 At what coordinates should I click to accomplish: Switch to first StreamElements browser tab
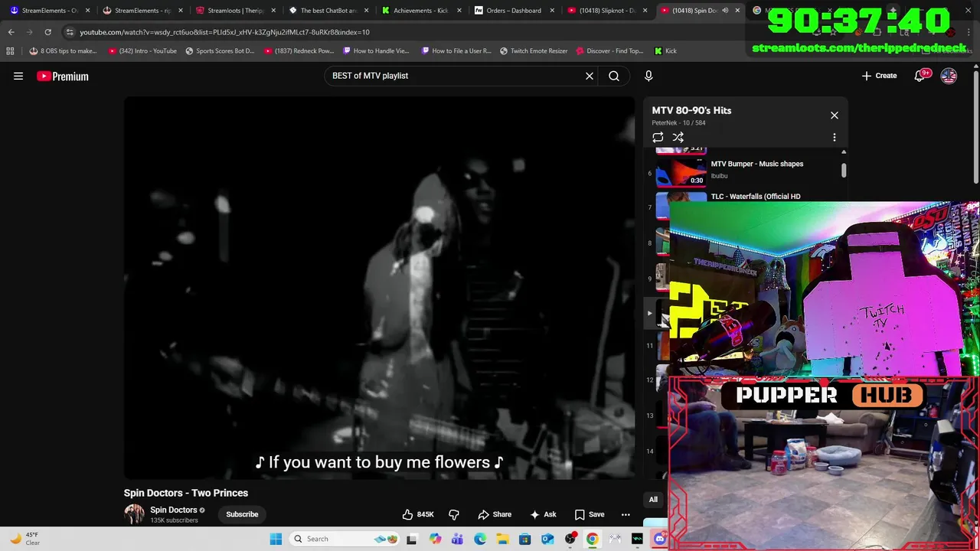pyautogui.click(x=50, y=11)
